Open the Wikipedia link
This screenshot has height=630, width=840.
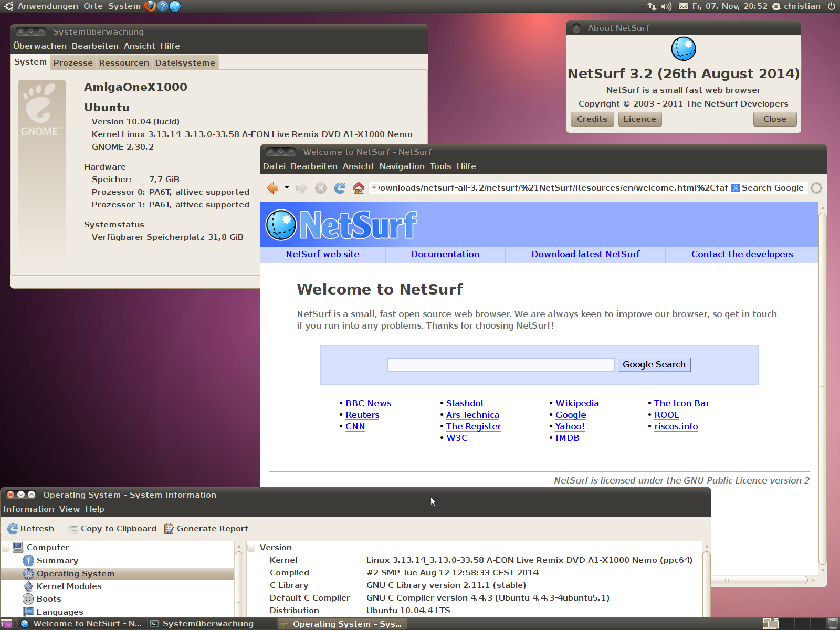pyautogui.click(x=577, y=403)
